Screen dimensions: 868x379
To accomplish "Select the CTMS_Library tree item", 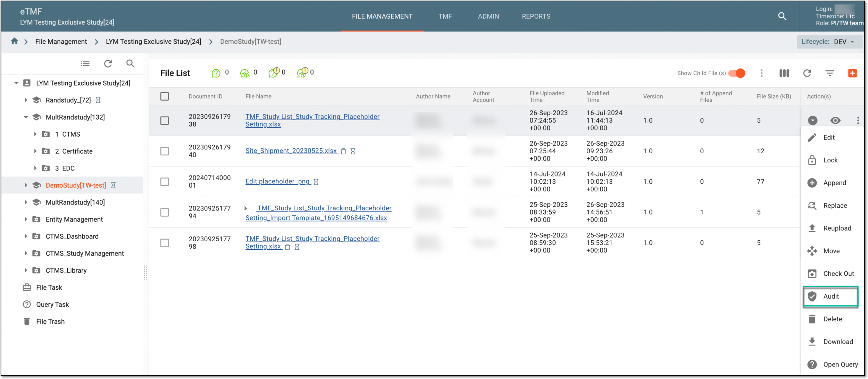I will [x=66, y=270].
